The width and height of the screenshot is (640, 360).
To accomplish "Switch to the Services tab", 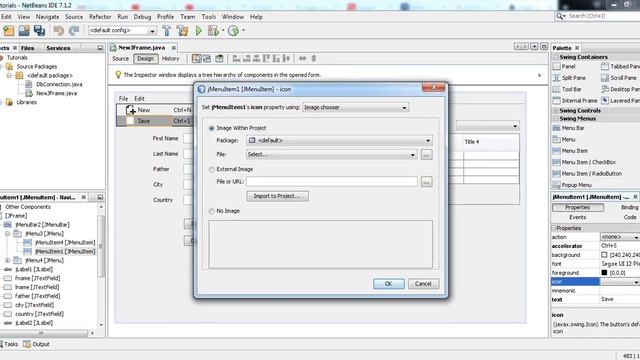I will [58, 48].
